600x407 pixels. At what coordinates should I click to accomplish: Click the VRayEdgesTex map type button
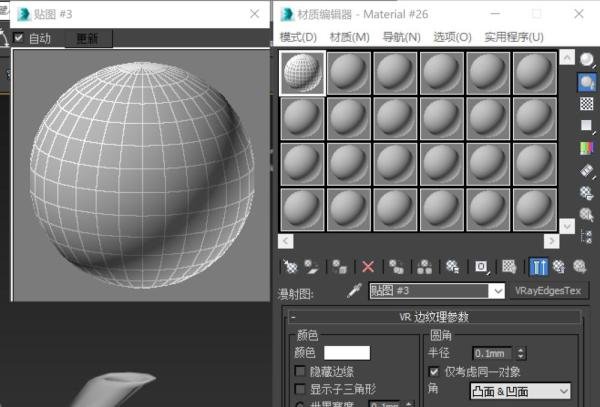point(549,291)
